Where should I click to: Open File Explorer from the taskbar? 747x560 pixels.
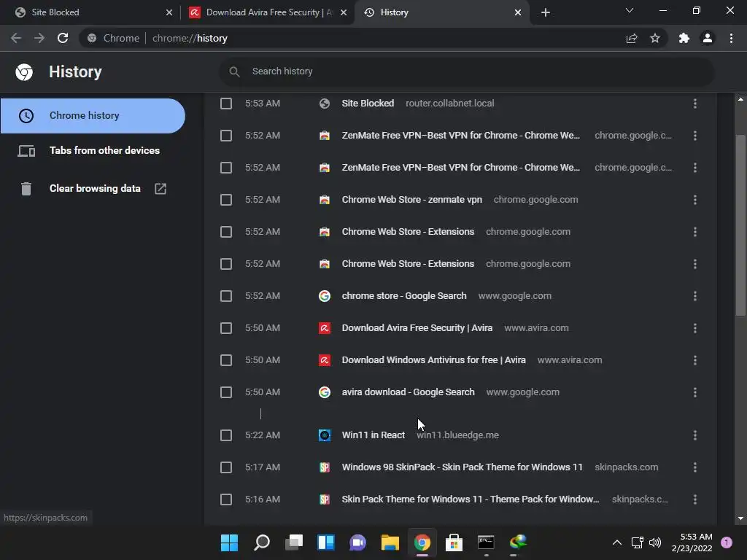pyautogui.click(x=390, y=542)
